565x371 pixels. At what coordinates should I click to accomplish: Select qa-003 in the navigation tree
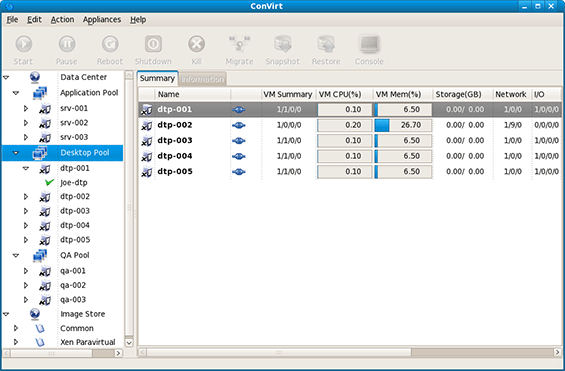(73, 300)
